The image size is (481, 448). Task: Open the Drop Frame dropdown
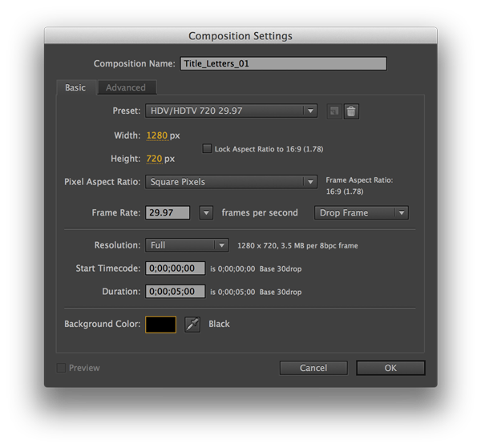click(363, 213)
